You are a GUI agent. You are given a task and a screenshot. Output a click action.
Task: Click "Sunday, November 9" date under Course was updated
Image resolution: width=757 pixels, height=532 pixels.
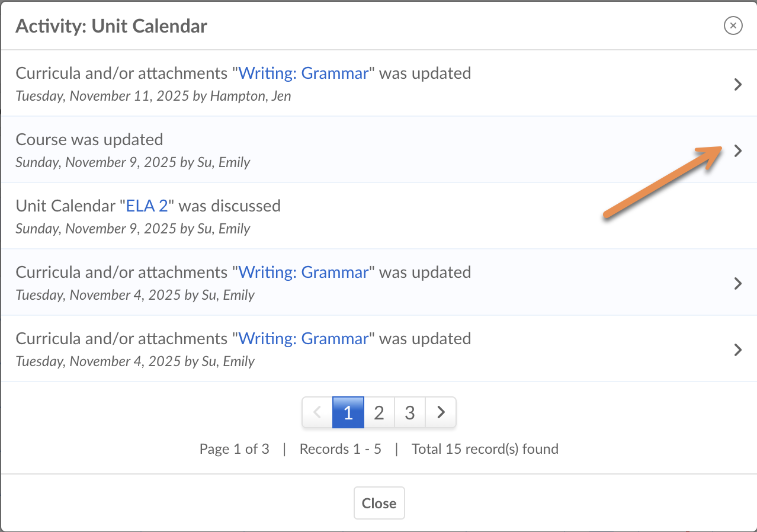coord(133,162)
